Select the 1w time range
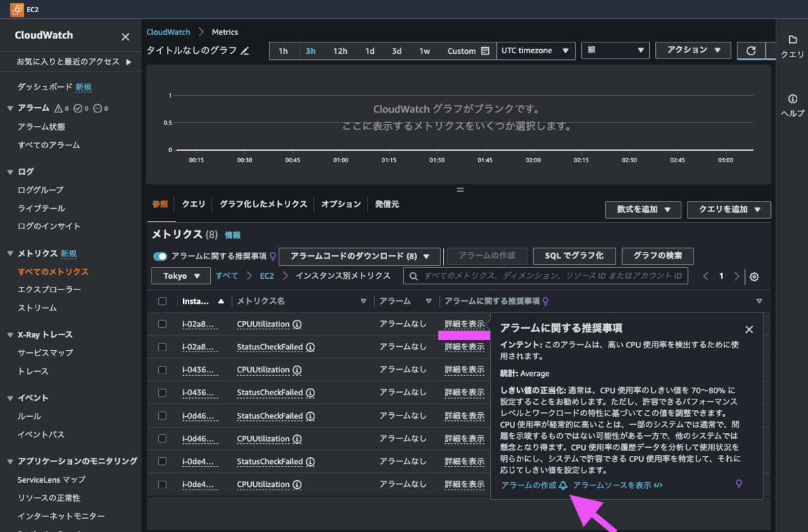Viewport: 808px width, 532px height. [x=424, y=51]
